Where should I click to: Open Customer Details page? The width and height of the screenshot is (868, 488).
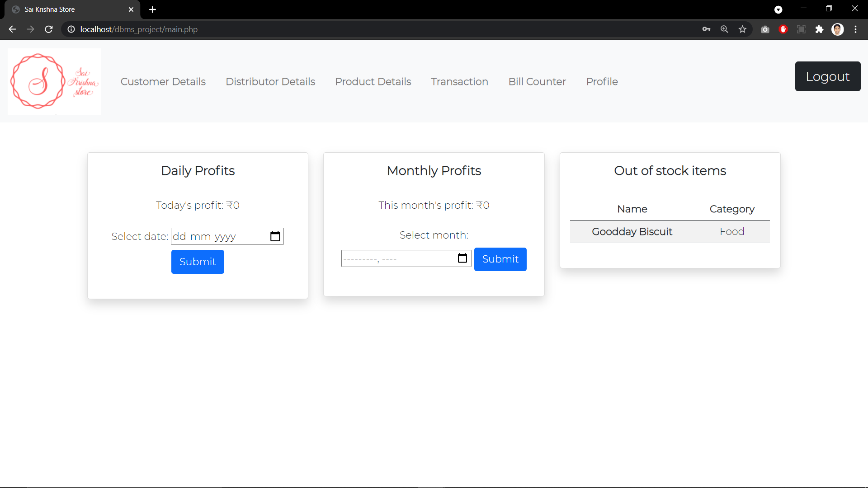point(163,81)
